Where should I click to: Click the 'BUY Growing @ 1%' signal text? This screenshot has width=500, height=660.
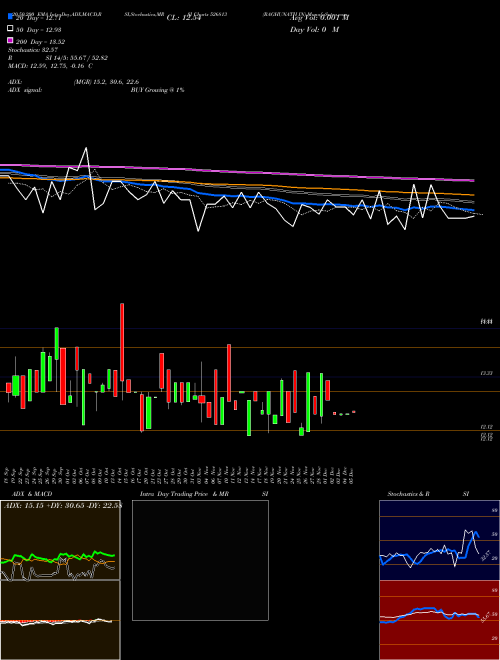157,90
